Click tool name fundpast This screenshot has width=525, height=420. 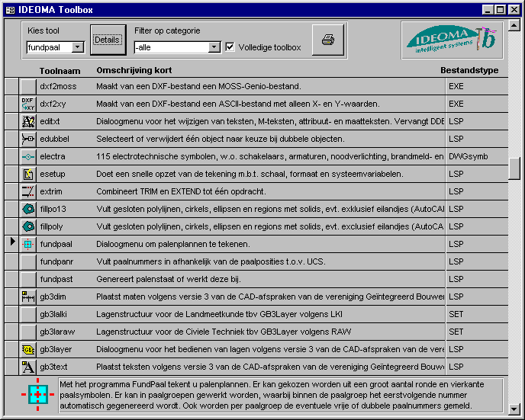[56, 279]
